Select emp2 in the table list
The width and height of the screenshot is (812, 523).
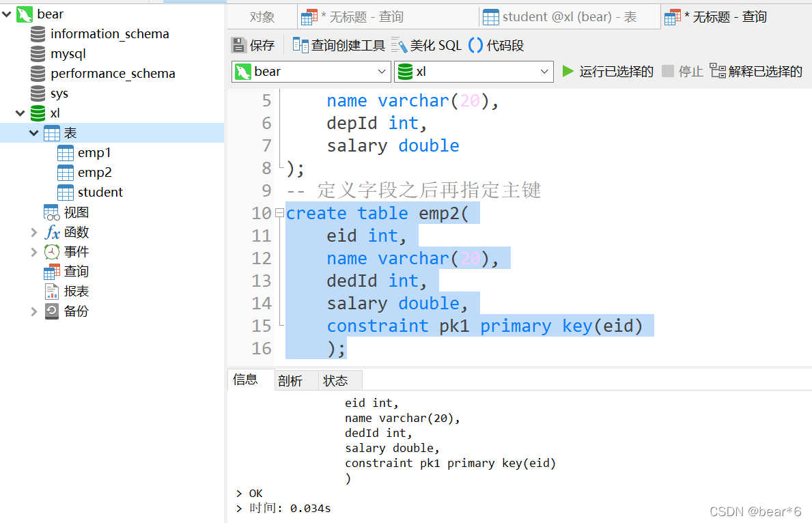[95, 173]
